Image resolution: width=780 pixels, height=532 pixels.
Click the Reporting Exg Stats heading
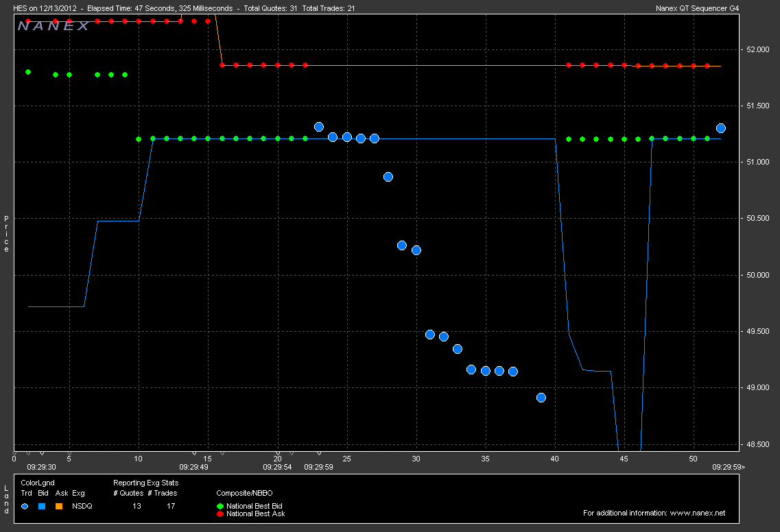pyautogui.click(x=145, y=483)
